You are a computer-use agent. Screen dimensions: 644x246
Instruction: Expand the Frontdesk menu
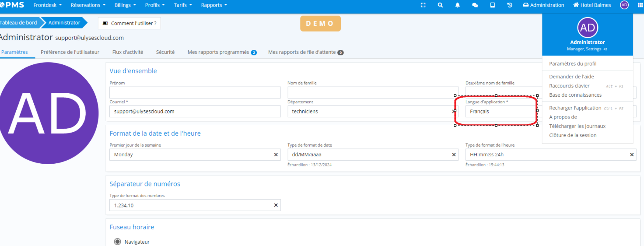point(47,5)
